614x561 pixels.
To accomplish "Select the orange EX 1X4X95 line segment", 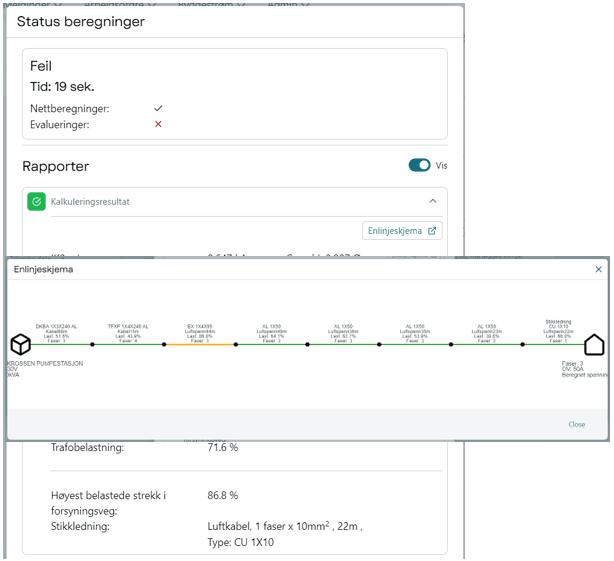I will pyautogui.click(x=200, y=345).
